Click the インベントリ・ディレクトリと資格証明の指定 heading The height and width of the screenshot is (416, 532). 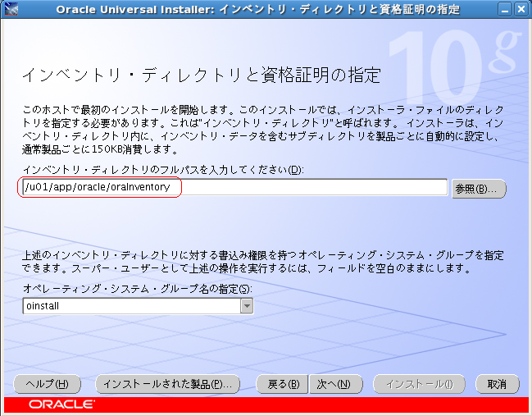(202, 75)
